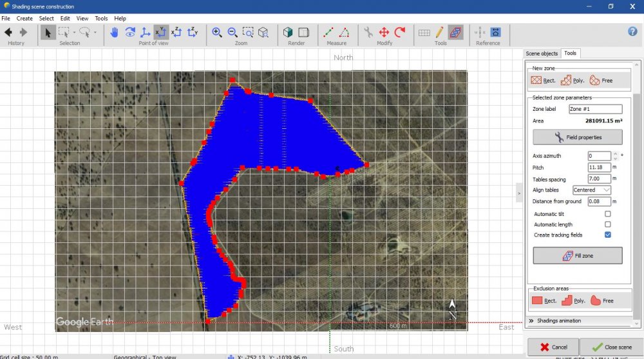Click the zoom in magnifier

coord(217,32)
